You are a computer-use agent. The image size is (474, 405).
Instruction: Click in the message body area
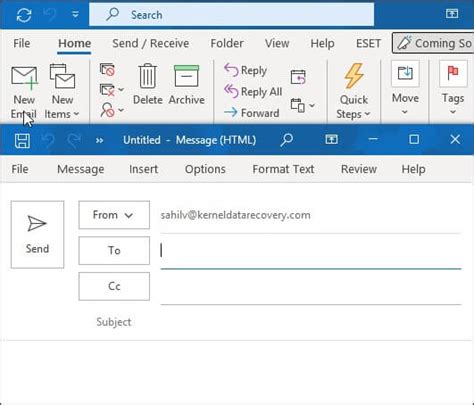point(237,372)
